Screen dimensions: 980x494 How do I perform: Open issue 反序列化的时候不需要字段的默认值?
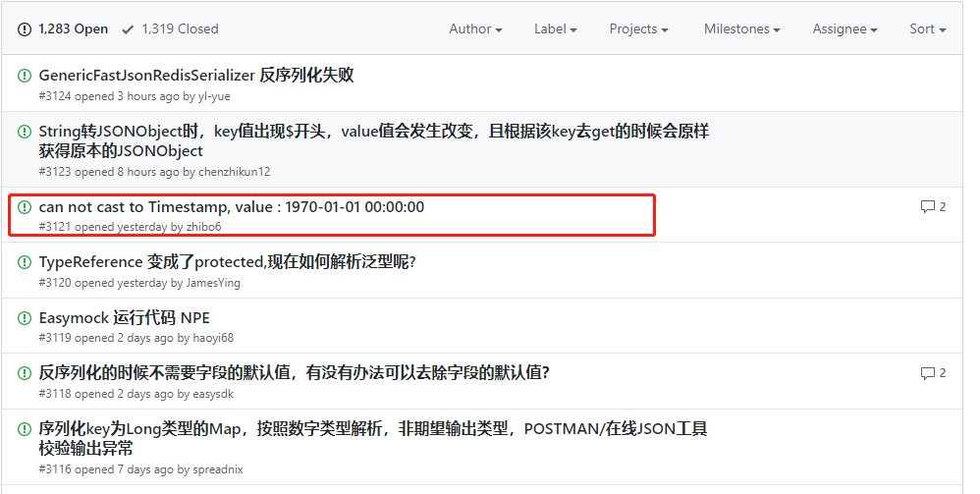(x=294, y=373)
